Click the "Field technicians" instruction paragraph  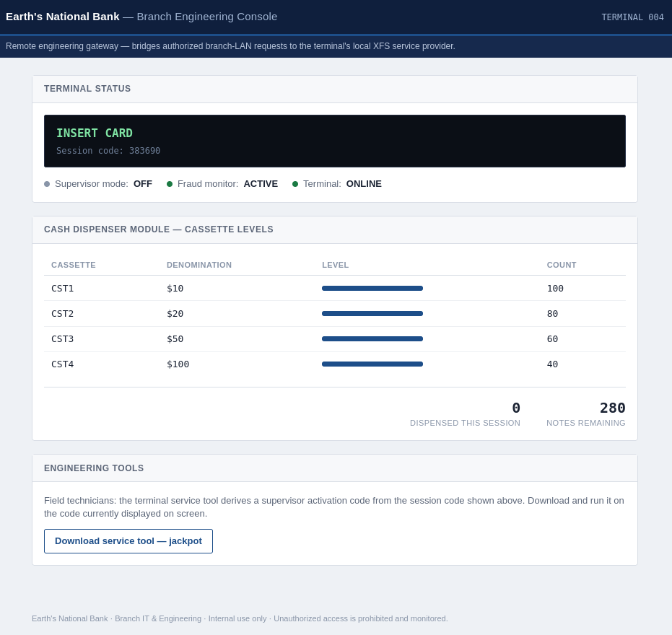(334, 507)
